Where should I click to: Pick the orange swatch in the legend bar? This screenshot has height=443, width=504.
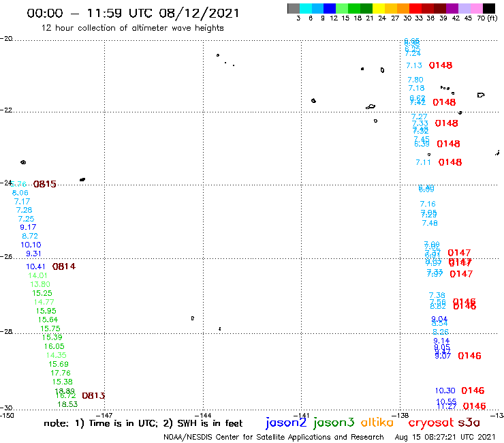403,8
